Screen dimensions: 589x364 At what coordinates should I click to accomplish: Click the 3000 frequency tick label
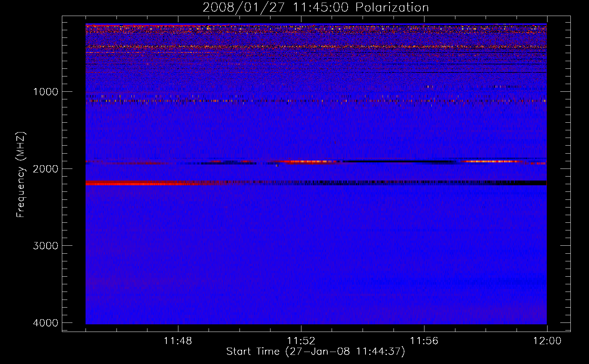click(46, 246)
